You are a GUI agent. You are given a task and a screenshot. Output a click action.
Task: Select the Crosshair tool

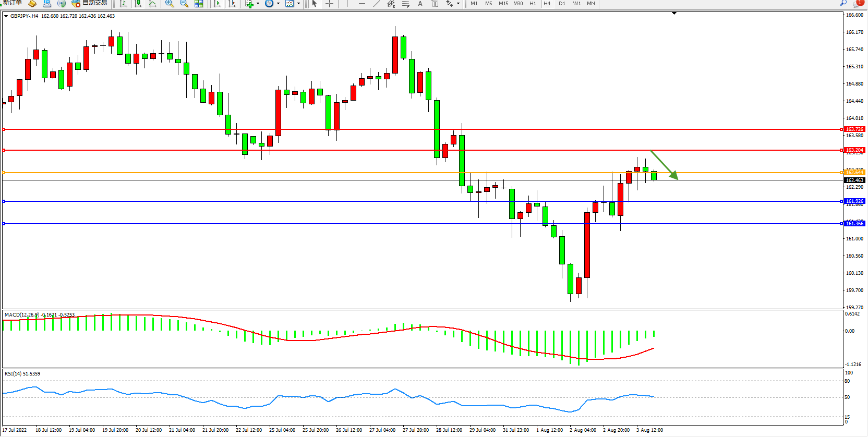click(x=329, y=4)
